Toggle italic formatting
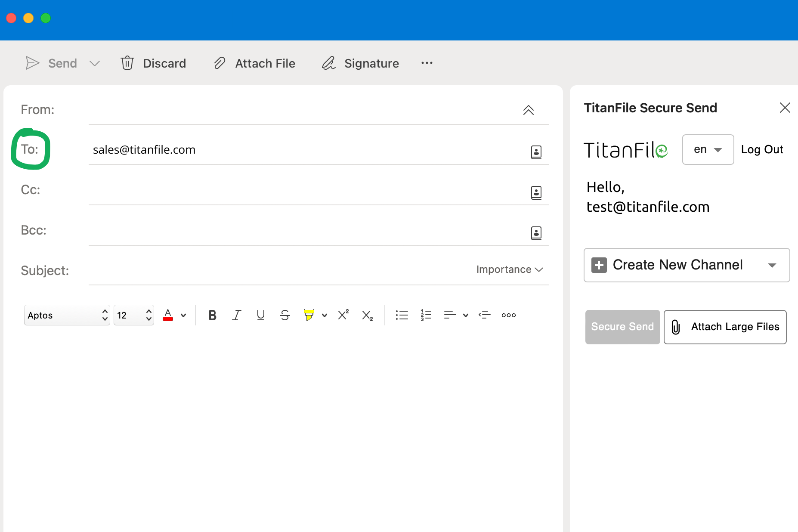The width and height of the screenshot is (798, 532). (236, 315)
